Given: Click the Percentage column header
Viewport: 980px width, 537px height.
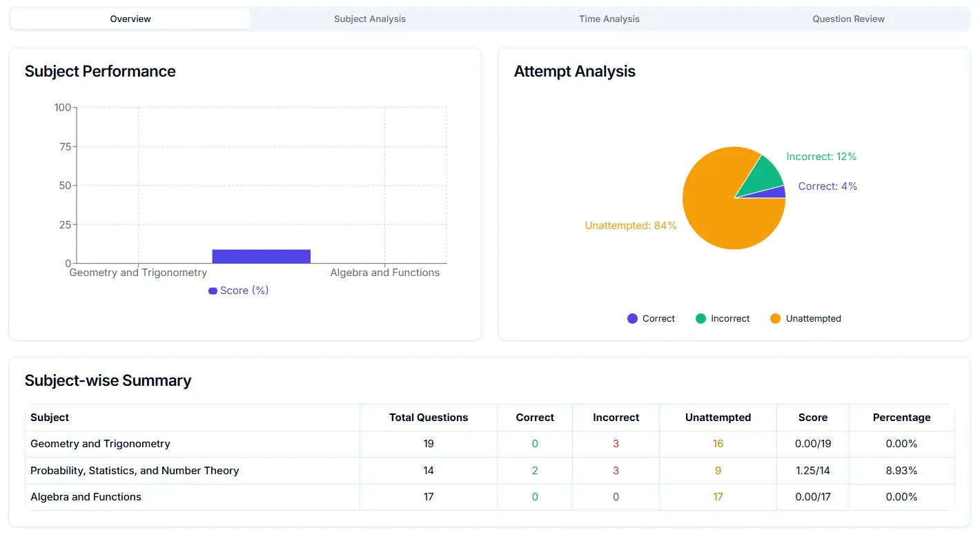Looking at the screenshot, I should [x=902, y=418].
